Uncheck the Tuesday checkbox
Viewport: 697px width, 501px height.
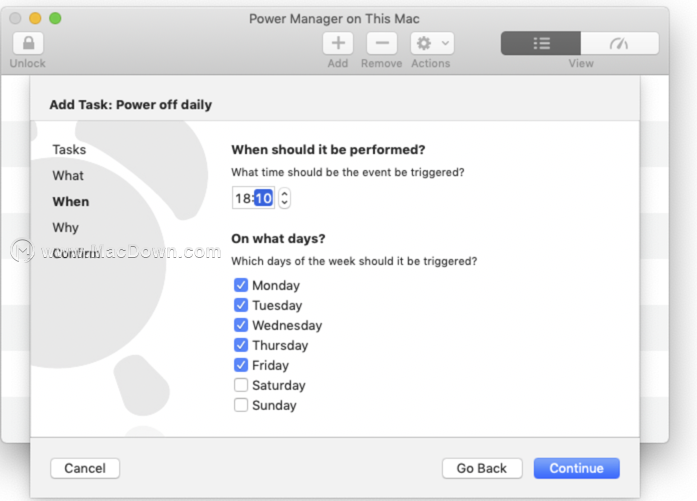[240, 305]
